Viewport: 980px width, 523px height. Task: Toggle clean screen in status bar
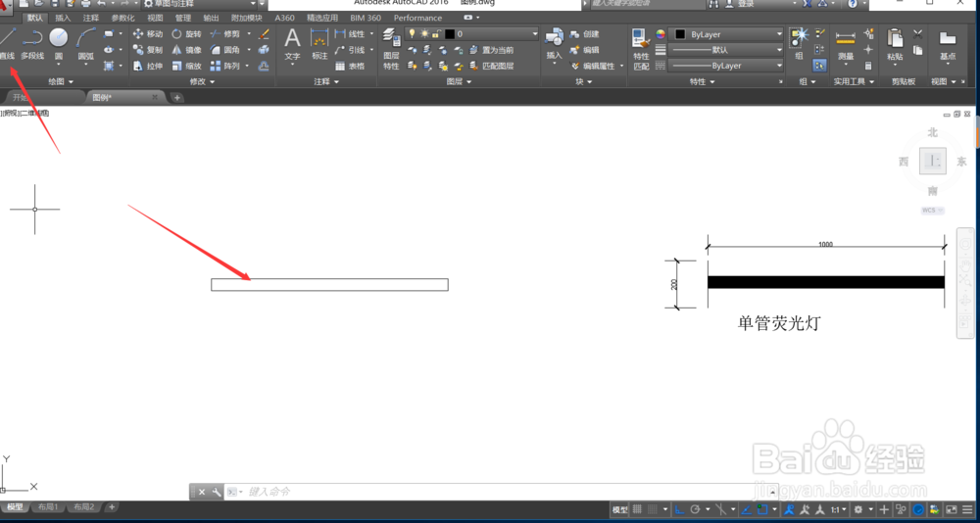coord(952,509)
